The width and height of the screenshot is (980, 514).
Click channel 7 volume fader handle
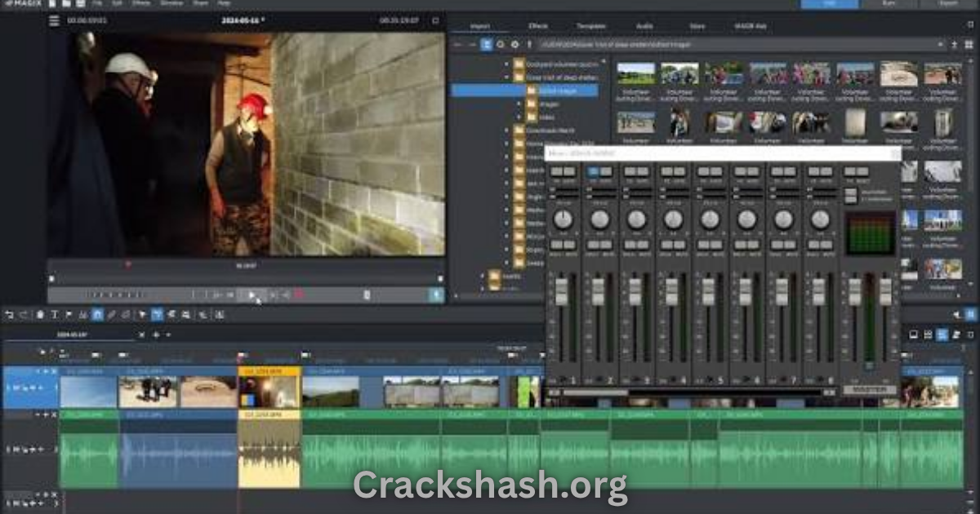pyautogui.click(x=782, y=290)
